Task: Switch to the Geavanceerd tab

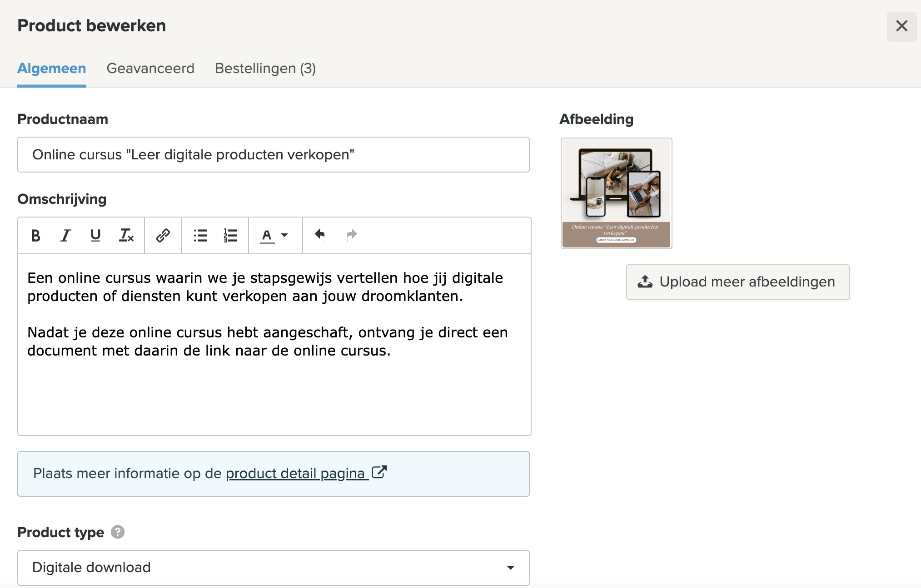Action: tap(150, 69)
